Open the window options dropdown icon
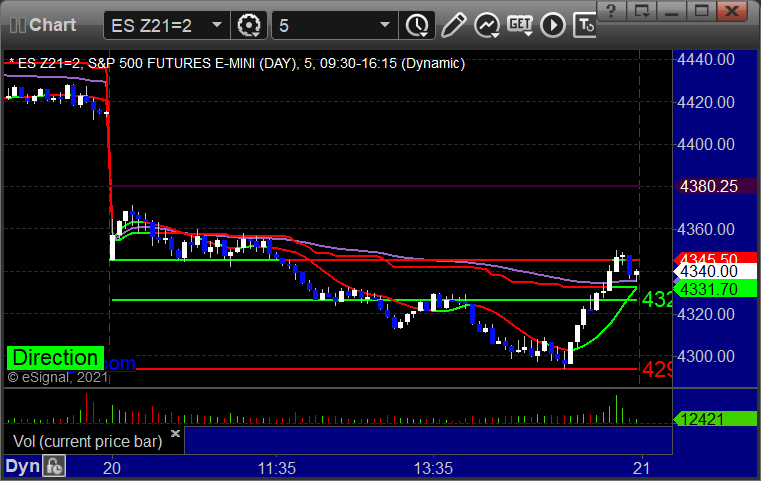This screenshot has width=761, height=481. coord(642,10)
